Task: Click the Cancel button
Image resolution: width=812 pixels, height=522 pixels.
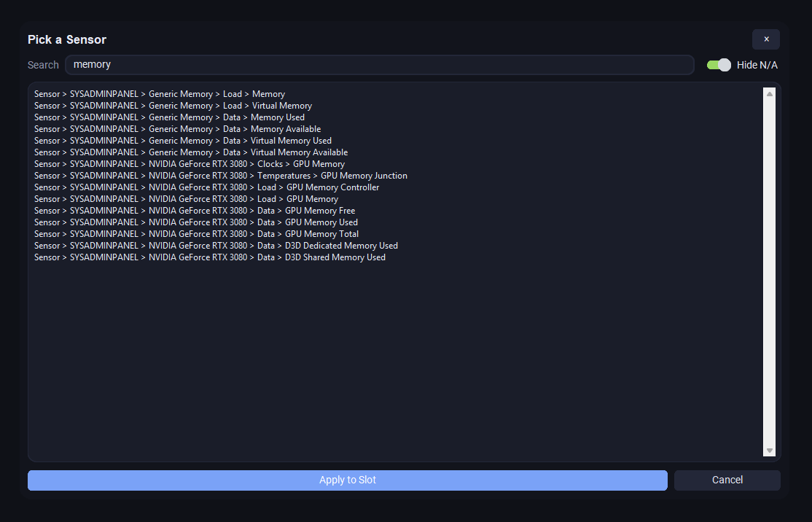Action: (x=727, y=480)
